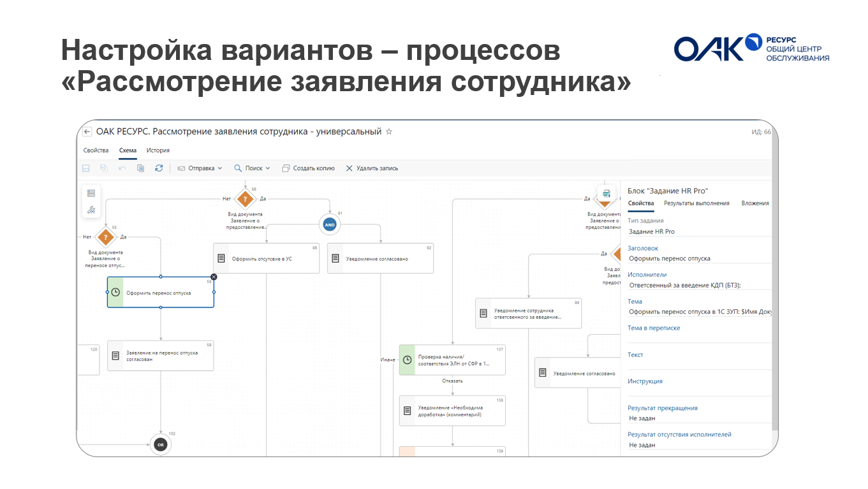Open the Свойства tab of the process
This screenshot has width=868, height=489.
[96, 151]
